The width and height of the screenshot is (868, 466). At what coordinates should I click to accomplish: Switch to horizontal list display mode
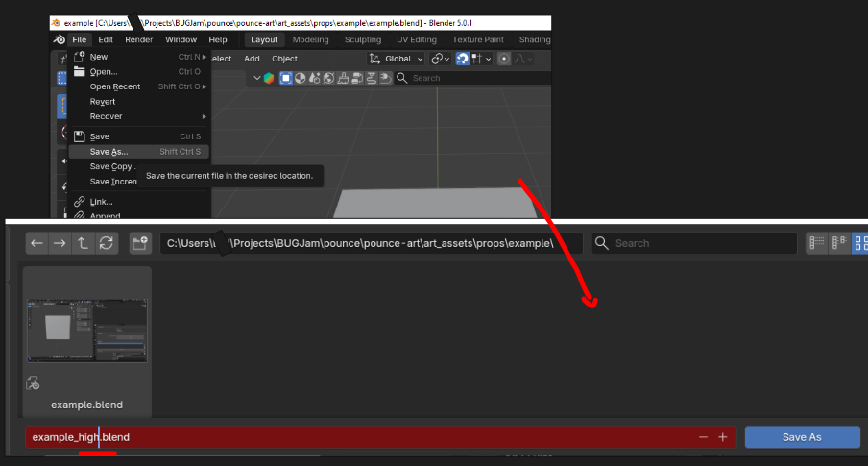[x=839, y=243]
